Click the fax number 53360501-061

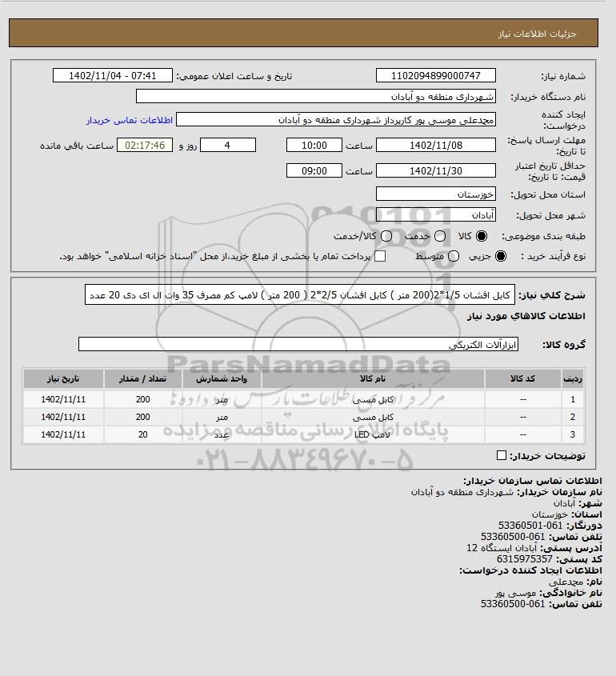530,526
